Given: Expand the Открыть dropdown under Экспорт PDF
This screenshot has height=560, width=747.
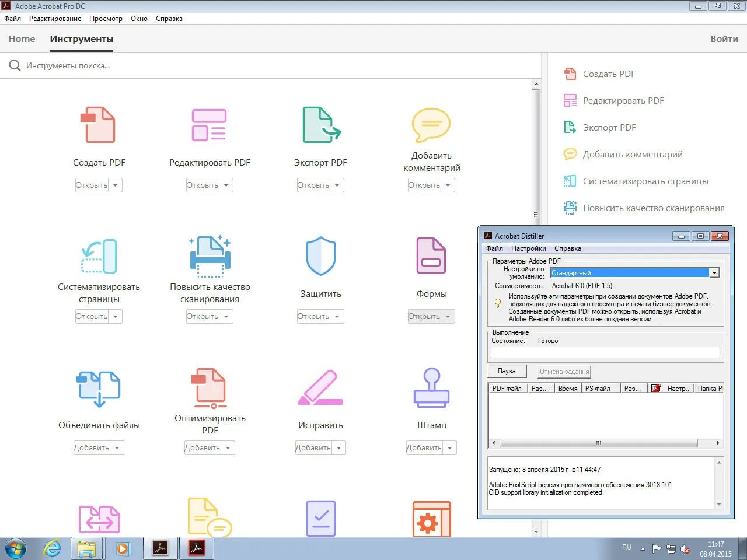Looking at the screenshot, I should [337, 185].
